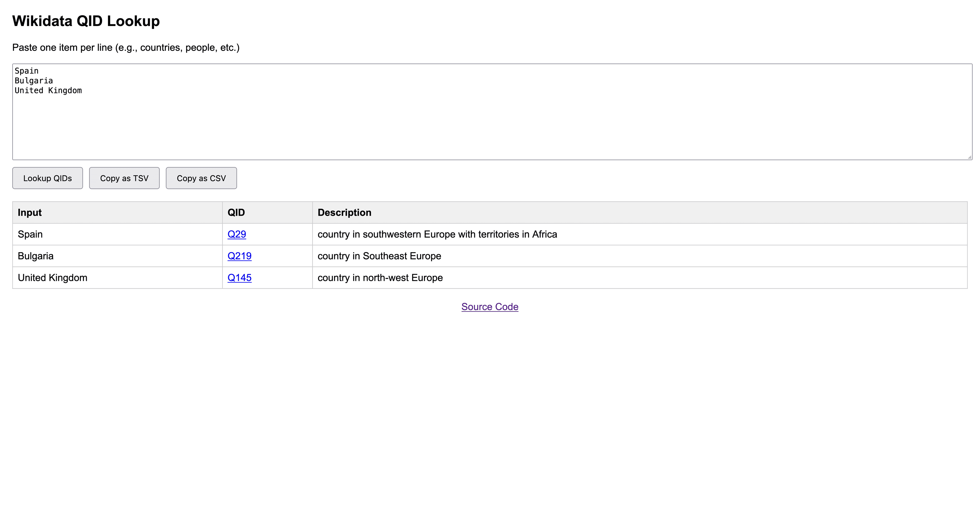Open the Q145 link for United Kingdom
Image resolution: width=980 pixels, height=514 pixels.
click(239, 278)
